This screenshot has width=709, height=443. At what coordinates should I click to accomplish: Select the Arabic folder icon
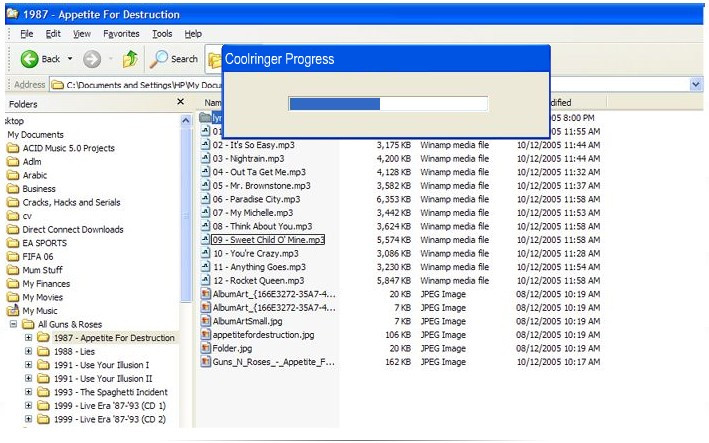[13, 175]
